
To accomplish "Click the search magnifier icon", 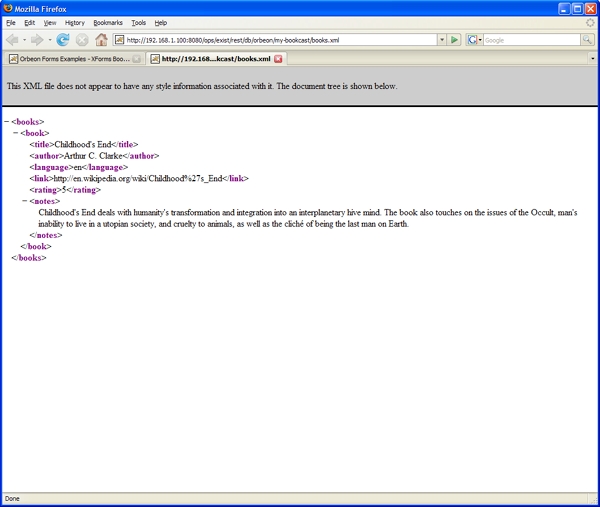I will coord(587,40).
